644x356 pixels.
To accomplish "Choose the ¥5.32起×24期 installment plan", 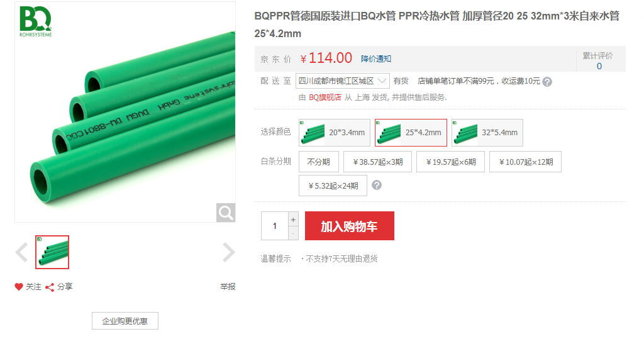I will (333, 186).
